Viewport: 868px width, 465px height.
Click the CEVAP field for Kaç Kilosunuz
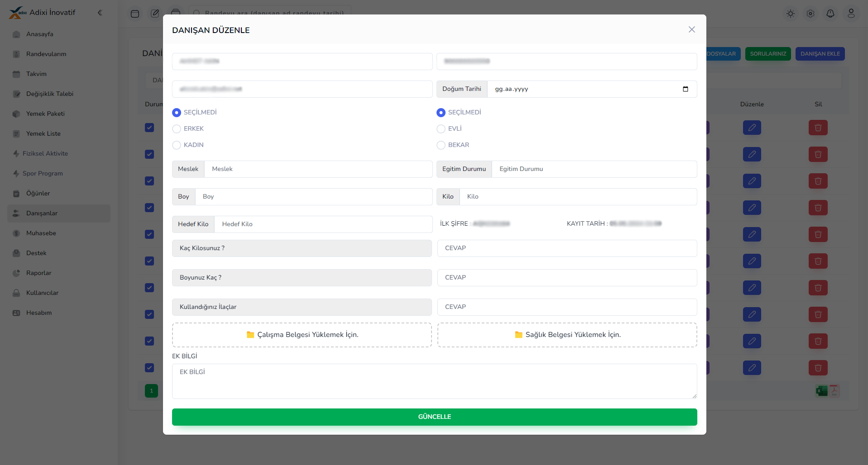(567, 248)
